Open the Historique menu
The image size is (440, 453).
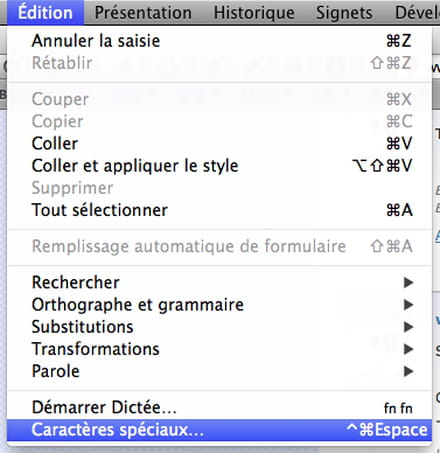[x=254, y=13]
